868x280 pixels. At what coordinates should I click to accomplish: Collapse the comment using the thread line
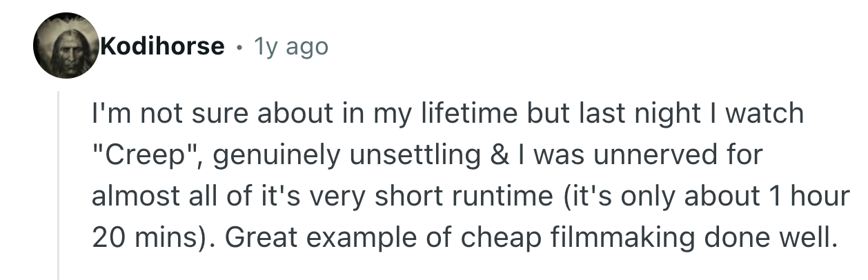pos(59,186)
